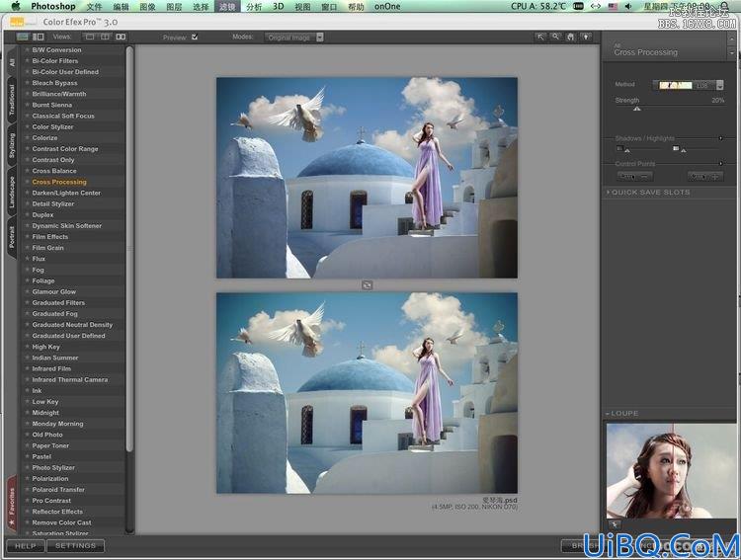
Task: Mark Old Photo as favorite star
Action: 27,435
